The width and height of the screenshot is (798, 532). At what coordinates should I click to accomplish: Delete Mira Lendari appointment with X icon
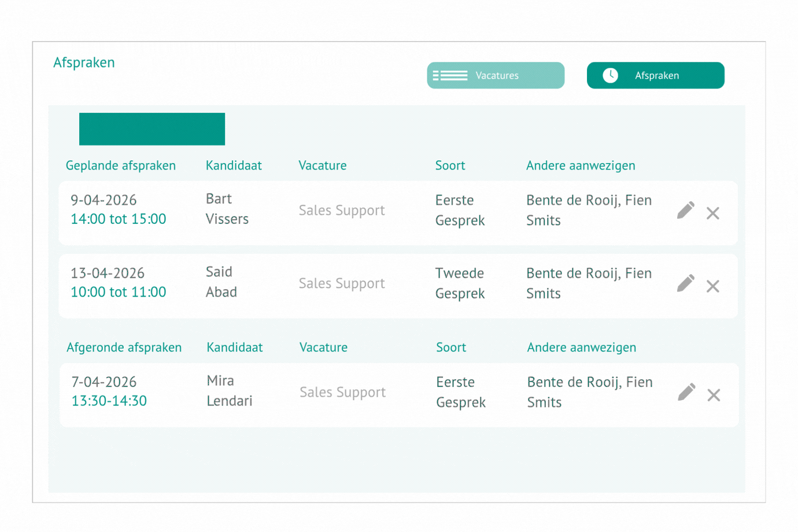(714, 395)
